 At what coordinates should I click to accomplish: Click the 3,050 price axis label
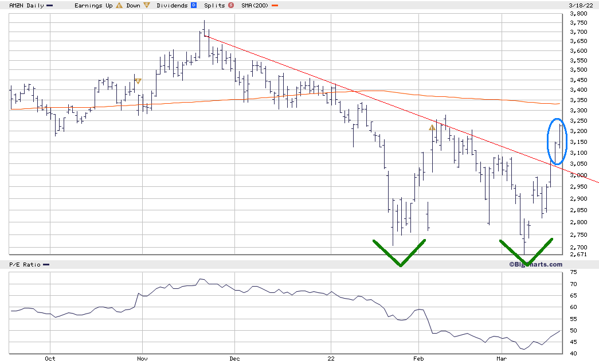tap(578, 163)
